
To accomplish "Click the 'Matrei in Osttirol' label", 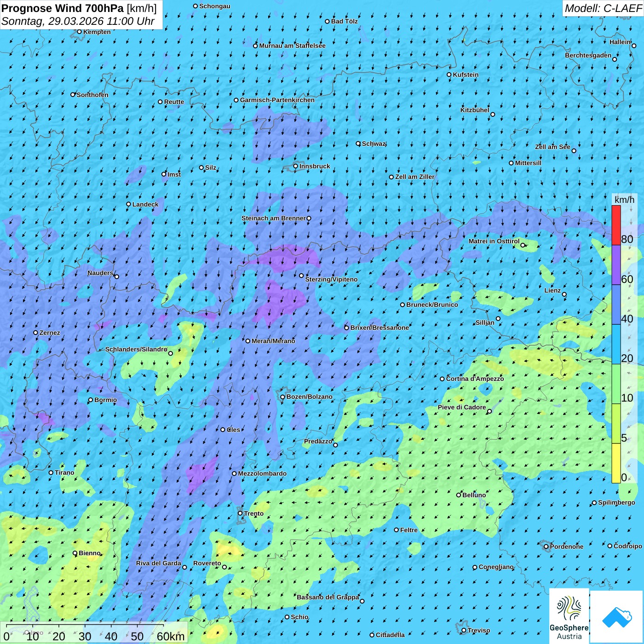I will [x=494, y=241].
